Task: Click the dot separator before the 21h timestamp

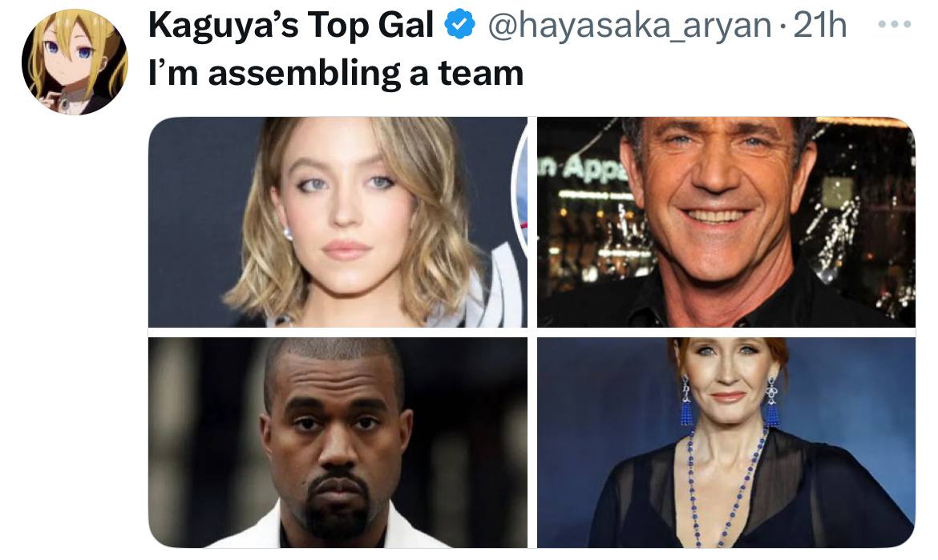Action: point(782,27)
